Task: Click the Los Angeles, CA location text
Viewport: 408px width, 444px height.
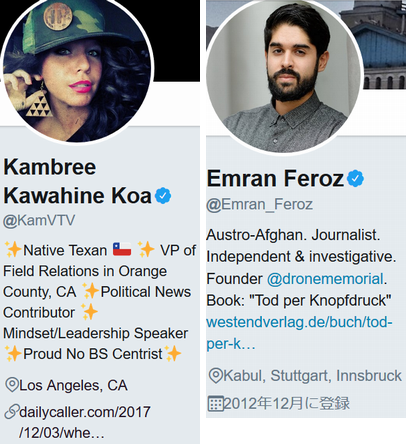Action: coord(73,385)
